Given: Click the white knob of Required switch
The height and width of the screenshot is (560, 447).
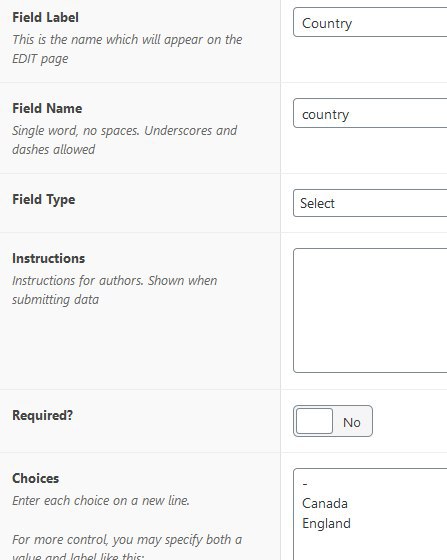Looking at the screenshot, I should point(315,421).
